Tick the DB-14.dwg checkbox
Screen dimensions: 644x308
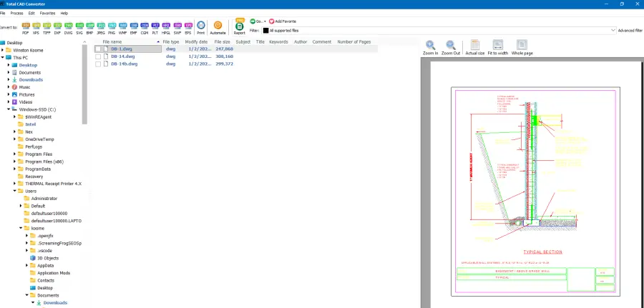click(x=98, y=56)
